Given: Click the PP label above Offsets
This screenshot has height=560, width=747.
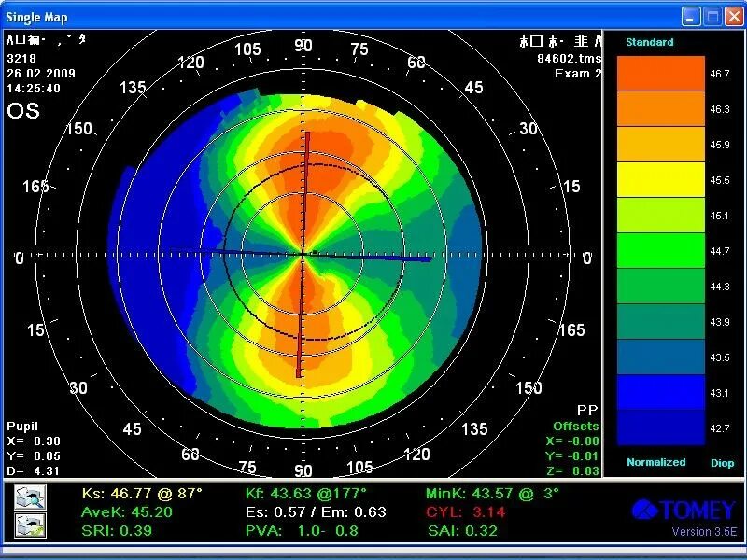Looking at the screenshot, I should pyautogui.click(x=587, y=411).
